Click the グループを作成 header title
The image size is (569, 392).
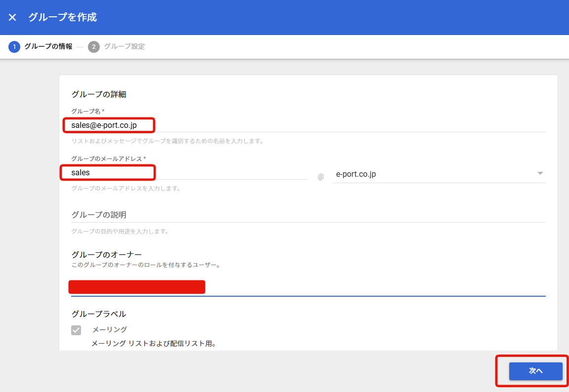tap(62, 17)
